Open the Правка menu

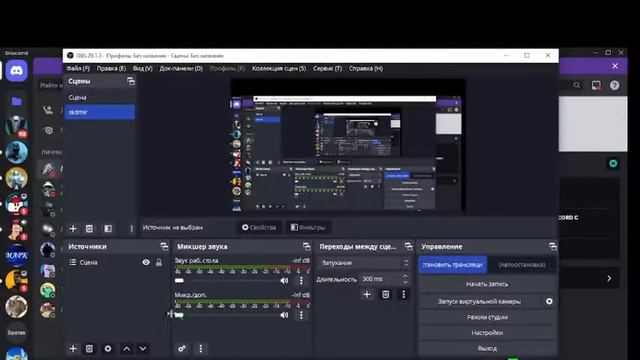[111, 69]
